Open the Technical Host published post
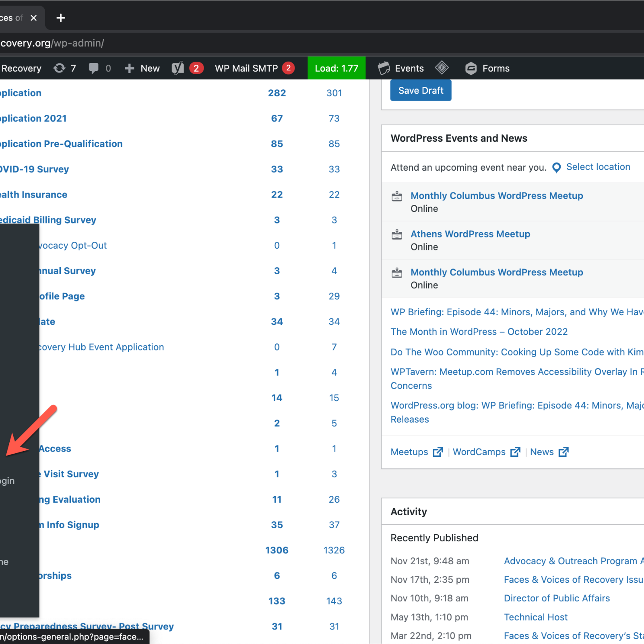This screenshot has width=644, height=644. [535, 617]
